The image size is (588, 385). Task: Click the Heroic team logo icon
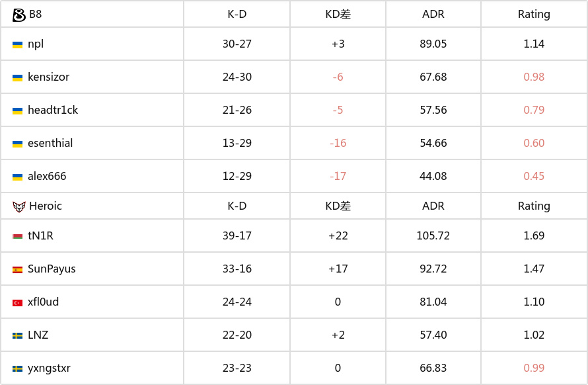tap(18, 206)
